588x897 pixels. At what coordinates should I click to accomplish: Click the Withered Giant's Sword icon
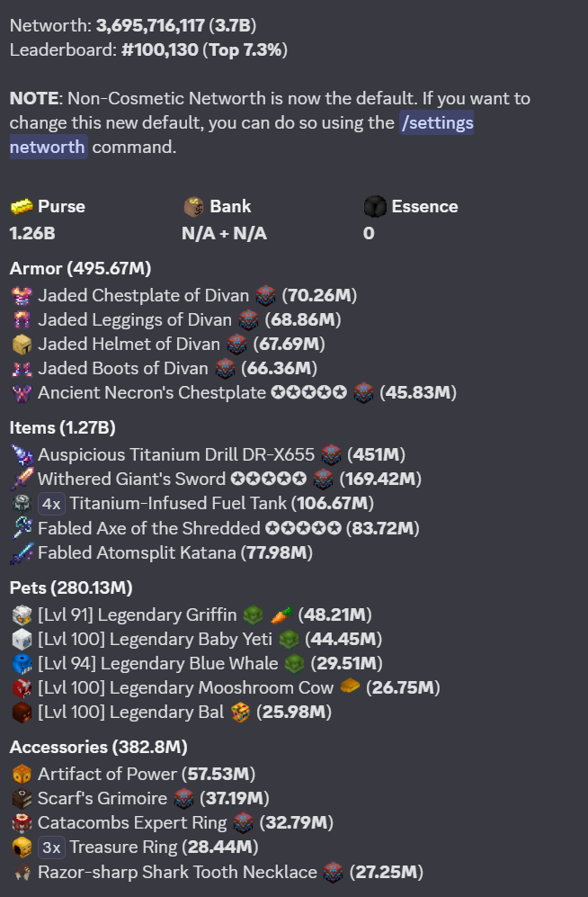(22, 480)
